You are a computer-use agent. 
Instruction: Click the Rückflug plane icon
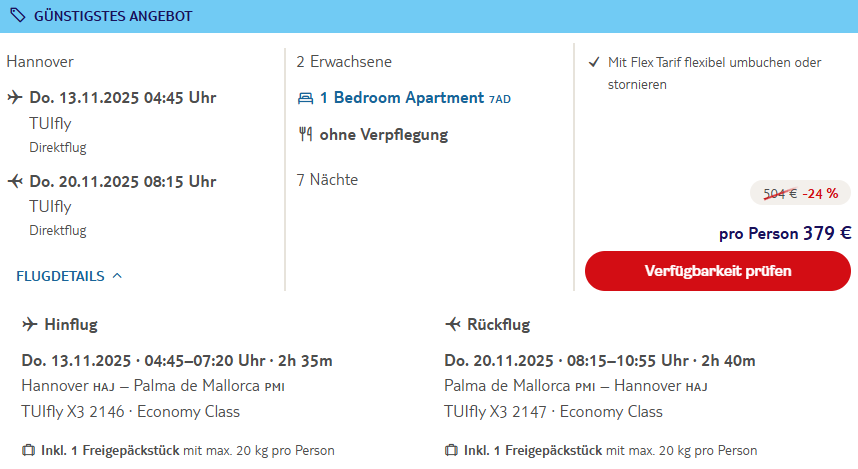[x=453, y=325]
